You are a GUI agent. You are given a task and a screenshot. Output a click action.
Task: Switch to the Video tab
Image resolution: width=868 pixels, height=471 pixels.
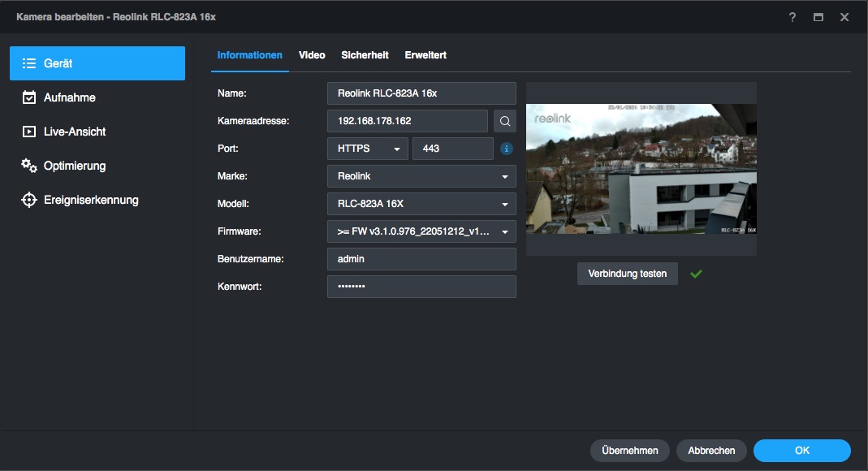(x=312, y=55)
